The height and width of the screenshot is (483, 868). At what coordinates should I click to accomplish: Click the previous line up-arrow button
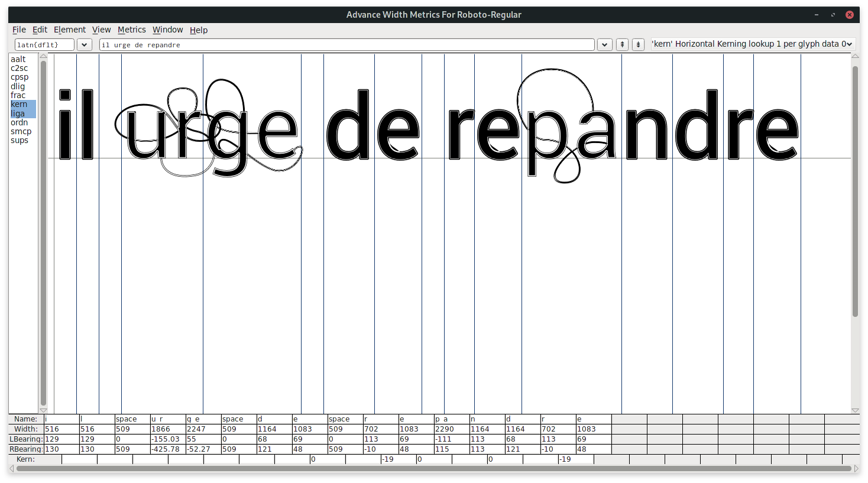tap(622, 44)
